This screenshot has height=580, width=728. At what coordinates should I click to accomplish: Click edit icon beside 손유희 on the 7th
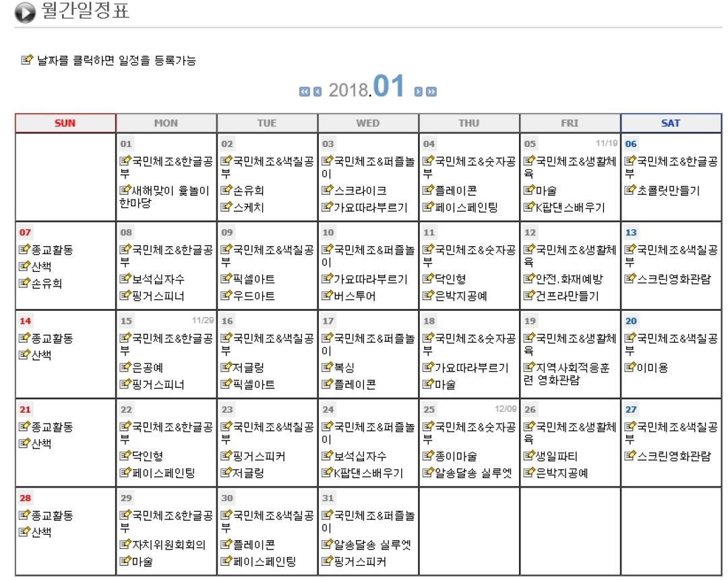tap(25, 283)
